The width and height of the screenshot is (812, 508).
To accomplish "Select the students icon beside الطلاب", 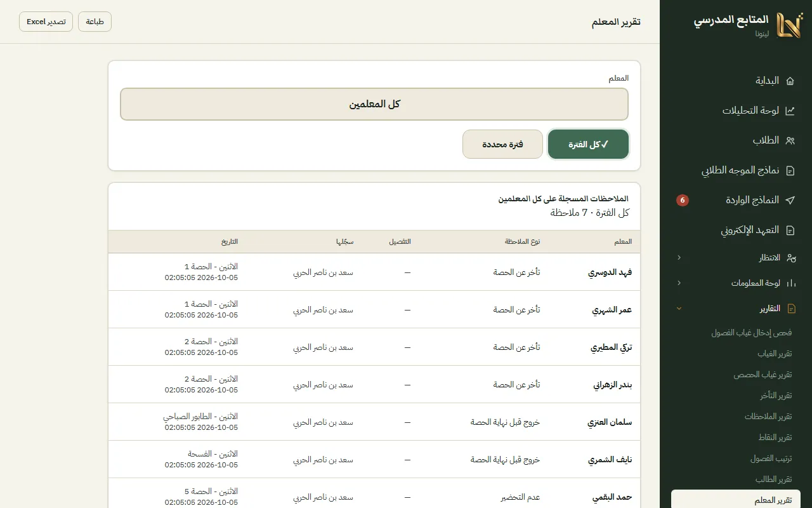I will point(790,140).
